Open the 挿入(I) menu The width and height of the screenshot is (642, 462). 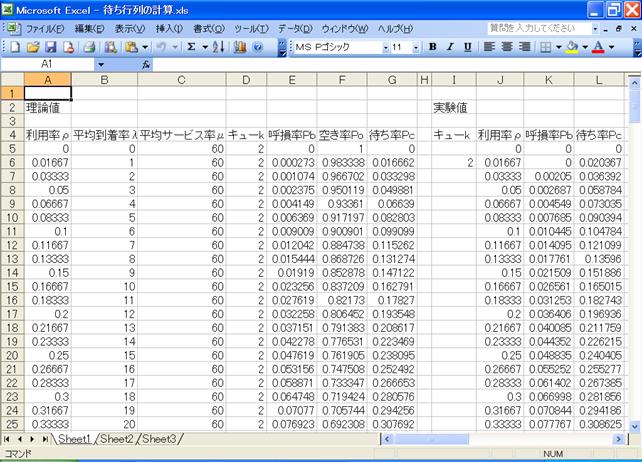(x=169, y=28)
